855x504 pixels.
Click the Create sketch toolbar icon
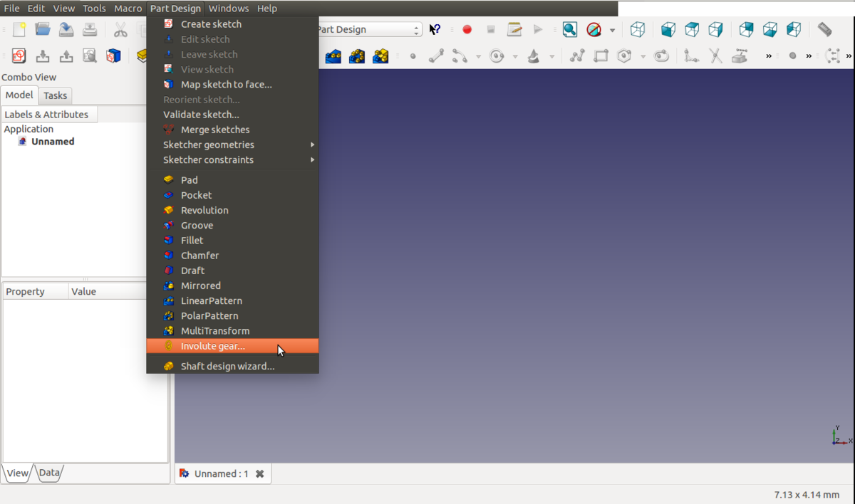[x=19, y=56]
